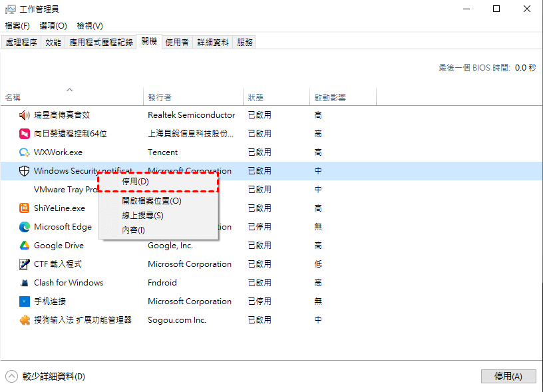Click the Realtek speaker audio icon

point(24,115)
